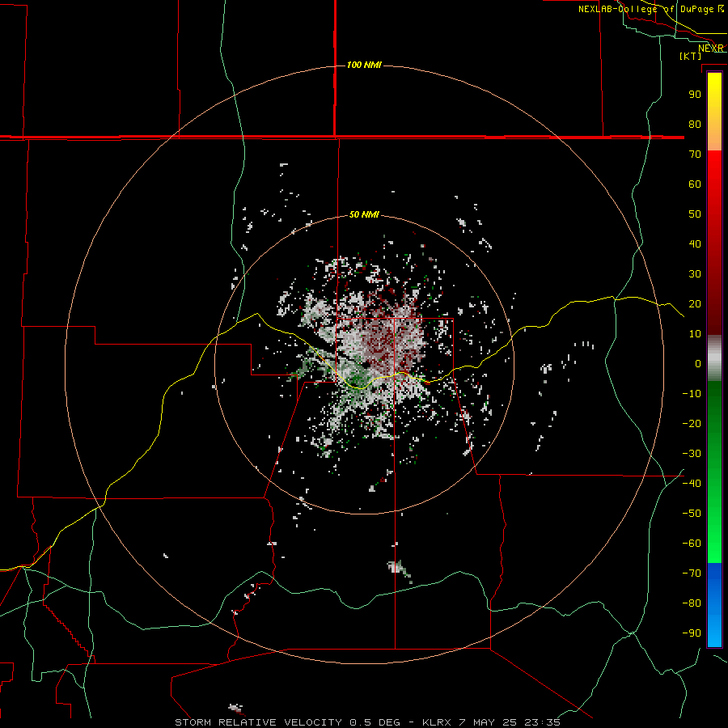Click the KT units label above color scale

point(691,56)
